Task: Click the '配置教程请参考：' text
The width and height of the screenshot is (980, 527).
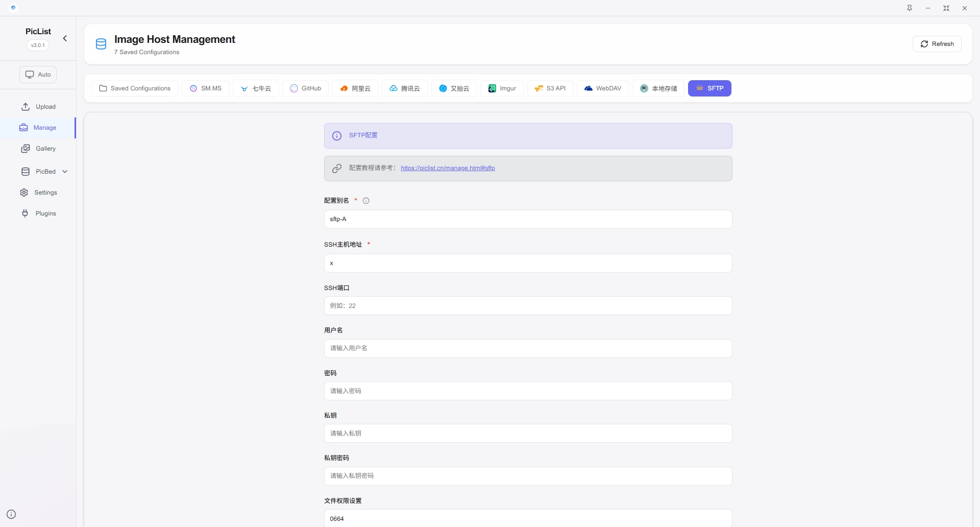Action: point(373,168)
